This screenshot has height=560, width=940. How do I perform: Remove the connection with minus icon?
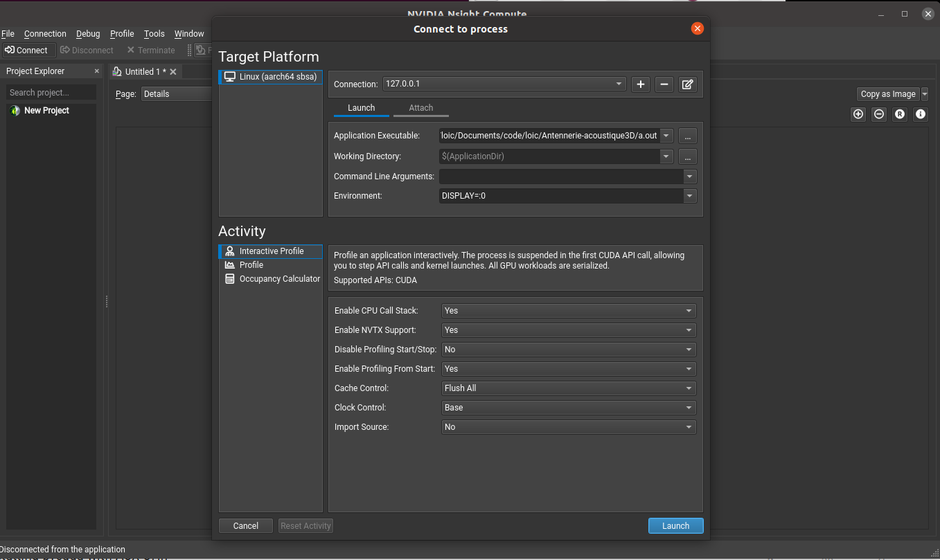[x=664, y=84]
